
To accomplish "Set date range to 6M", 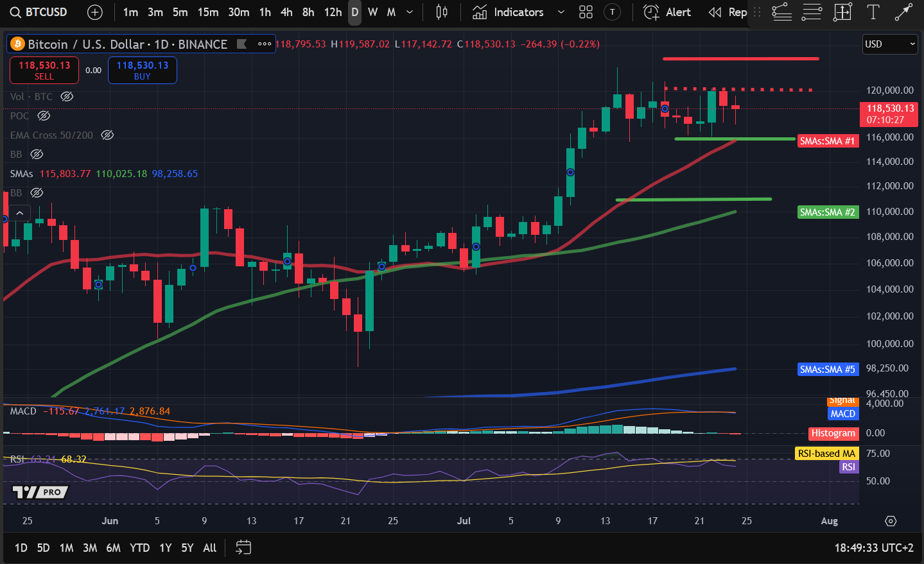I will tap(114, 547).
